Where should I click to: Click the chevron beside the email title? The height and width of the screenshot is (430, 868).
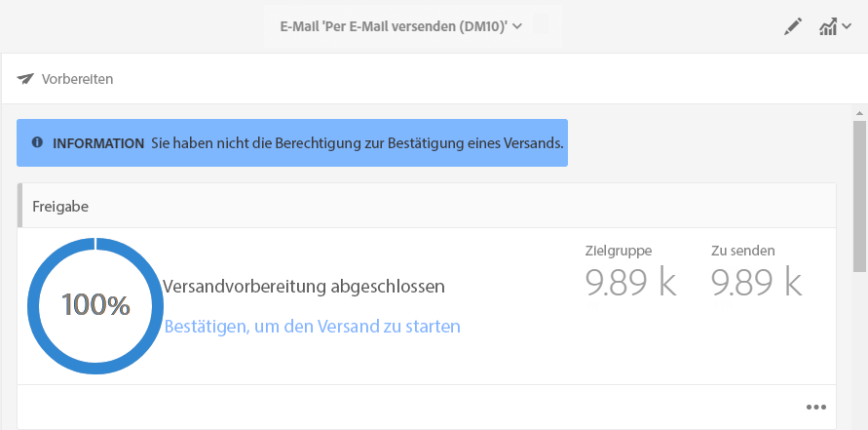coord(517,26)
